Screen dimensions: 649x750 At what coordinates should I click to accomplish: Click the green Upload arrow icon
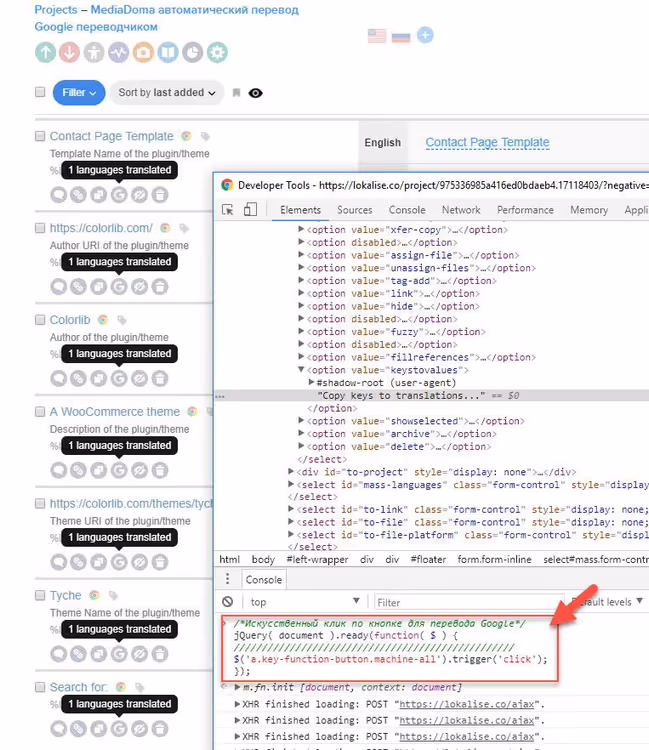point(45,52)
